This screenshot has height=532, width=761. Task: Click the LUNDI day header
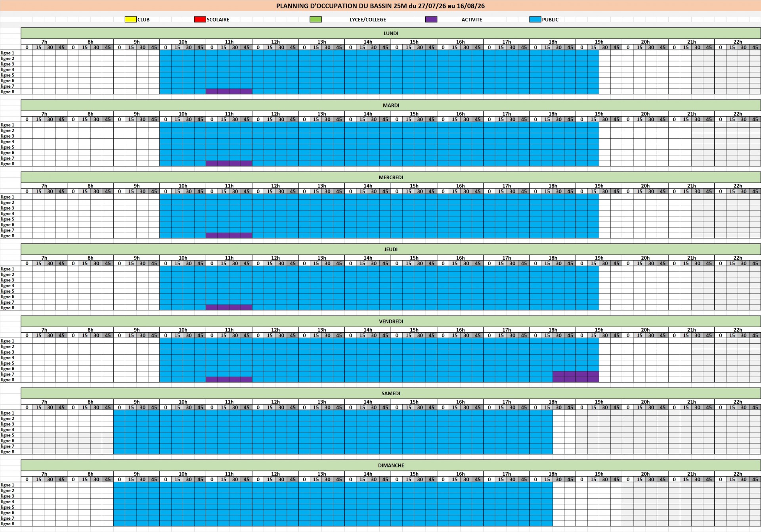(x=391, y=33)
